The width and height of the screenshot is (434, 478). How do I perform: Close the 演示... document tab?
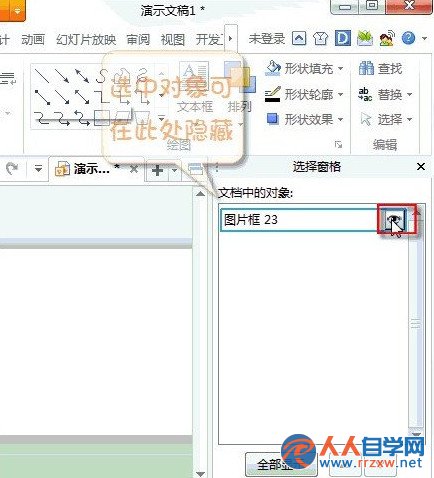point(134,169)
